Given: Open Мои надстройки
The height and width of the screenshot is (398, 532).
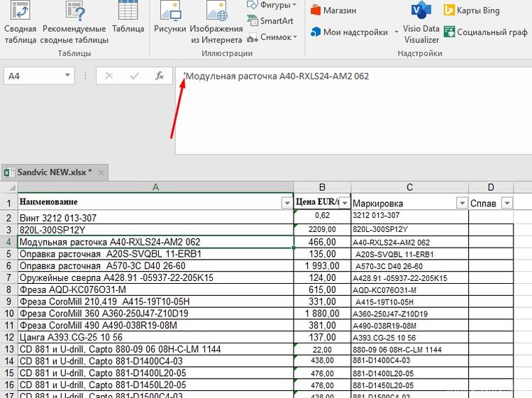Looking at the screenshot, I should coord(349,32).
